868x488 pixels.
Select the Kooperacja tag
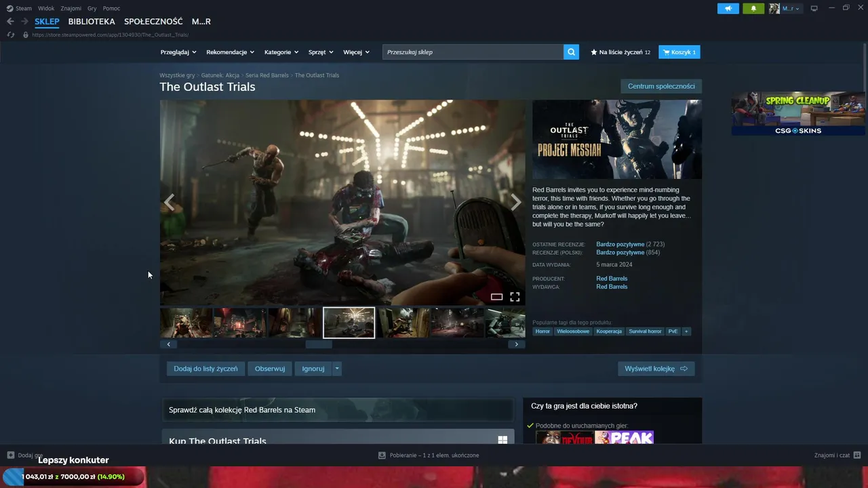pyautogui.click(x=609, y=331)
